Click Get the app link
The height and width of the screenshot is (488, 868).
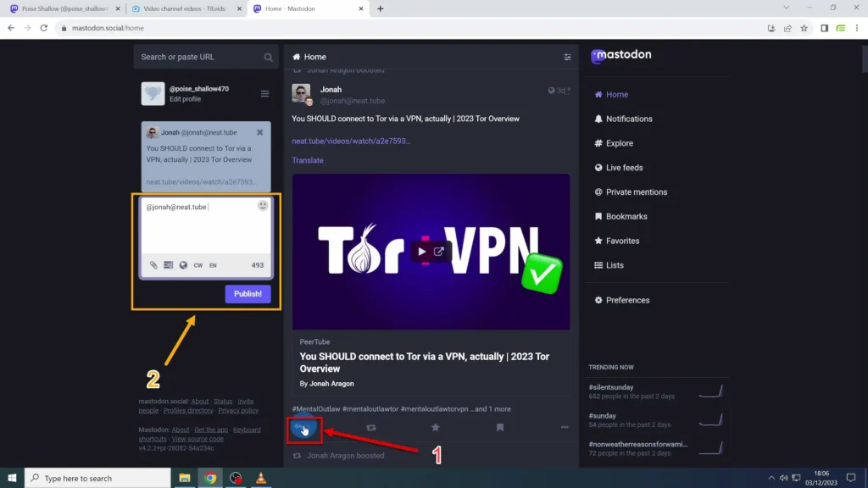[211, 430]
